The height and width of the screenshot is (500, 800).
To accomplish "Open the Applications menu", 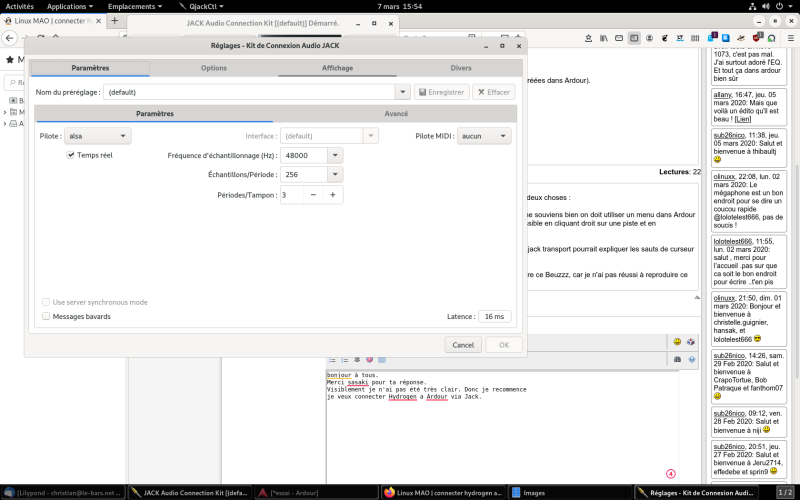I will click(70, 7).
